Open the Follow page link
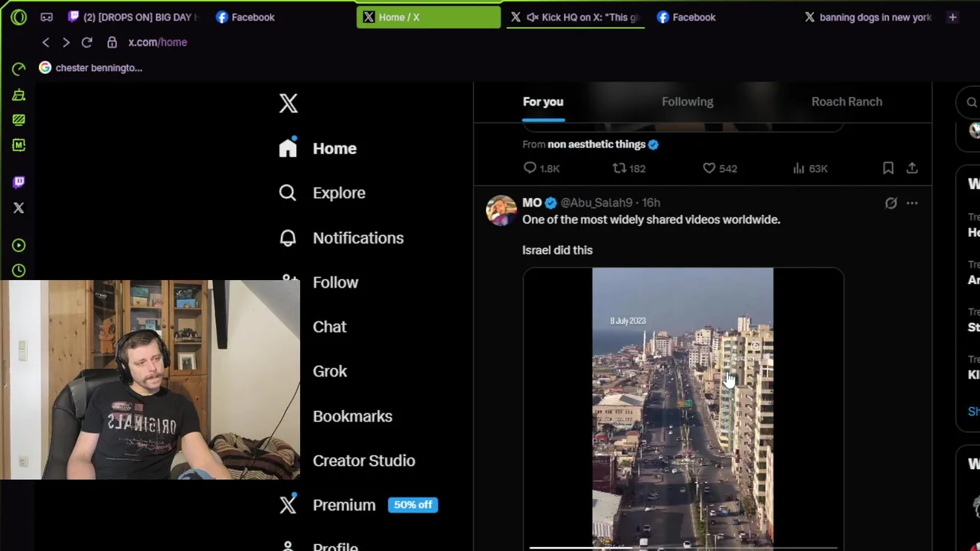Viewport: 980px width, 551px height. tap(335, 282)
